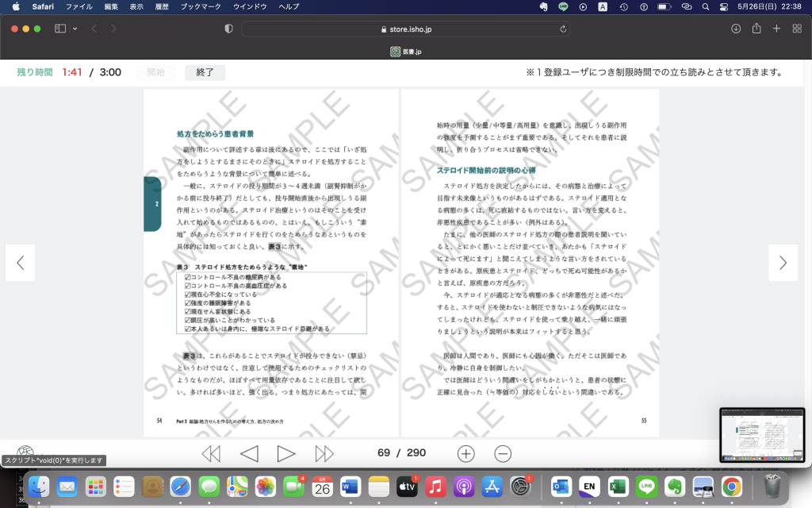
Task: Zoom in with the plus circle icon
Action: [465, 453]
